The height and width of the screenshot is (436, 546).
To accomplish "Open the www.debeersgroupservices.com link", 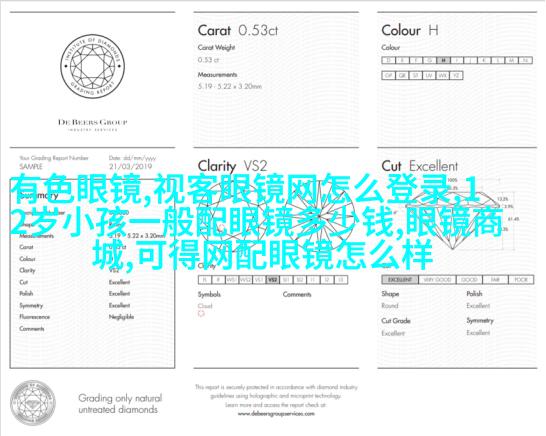I will [276, 414].
